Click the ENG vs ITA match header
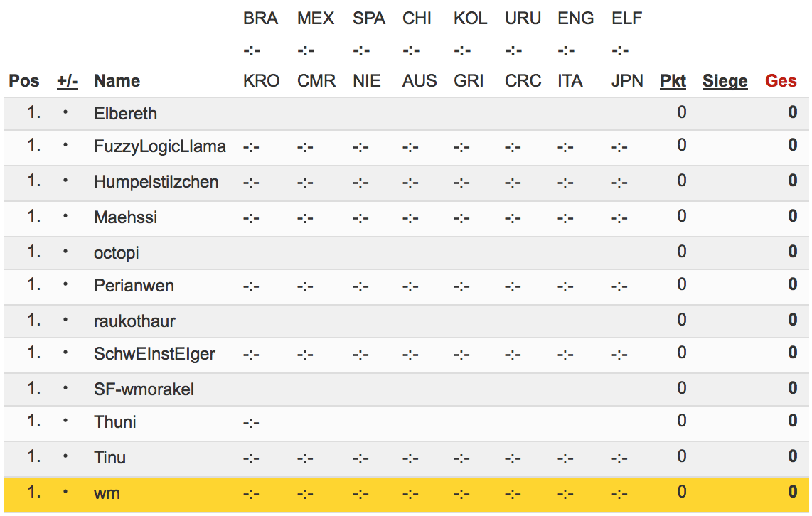The width and height of the screenshot is (812, 516). tap(575, 50)
